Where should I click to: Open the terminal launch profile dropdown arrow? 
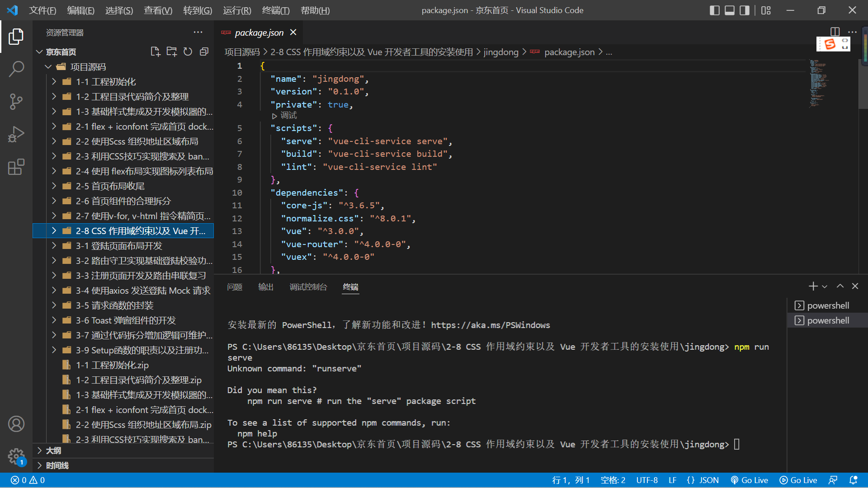click(x=825, y=286)
